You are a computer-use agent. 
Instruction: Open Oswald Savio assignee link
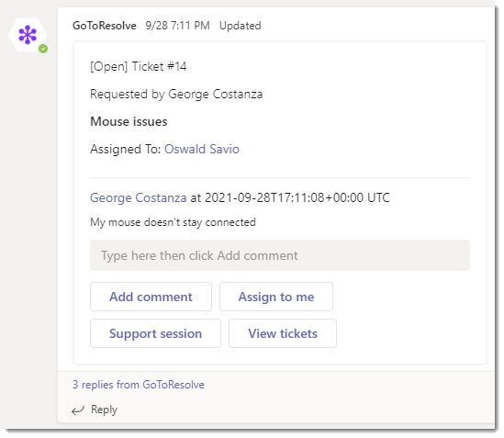[202, 150]
